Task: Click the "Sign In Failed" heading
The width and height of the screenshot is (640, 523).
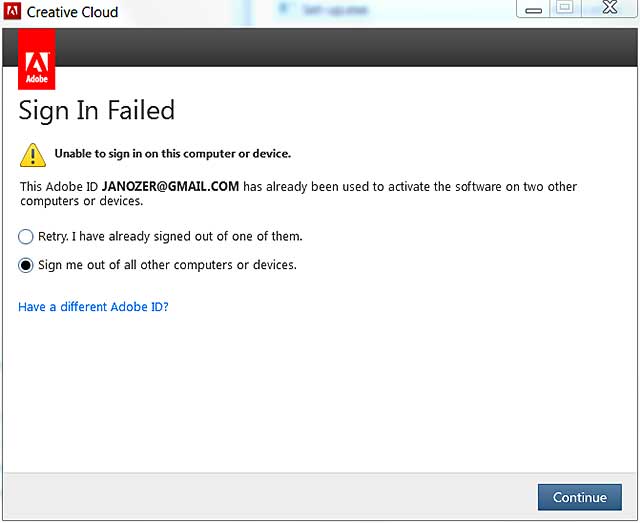Action: [x=97, y=110]
